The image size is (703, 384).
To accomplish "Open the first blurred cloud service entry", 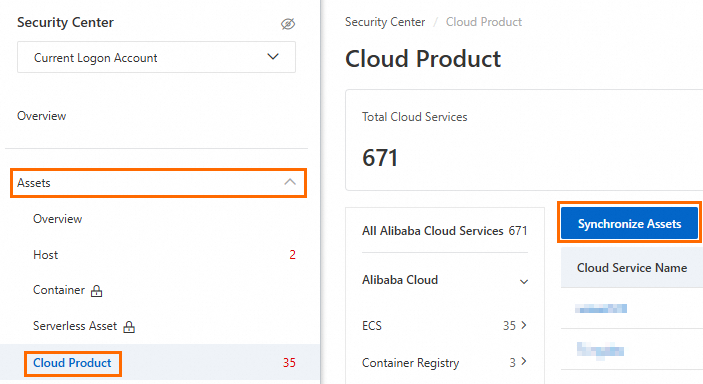I will (x=601, y=308).
